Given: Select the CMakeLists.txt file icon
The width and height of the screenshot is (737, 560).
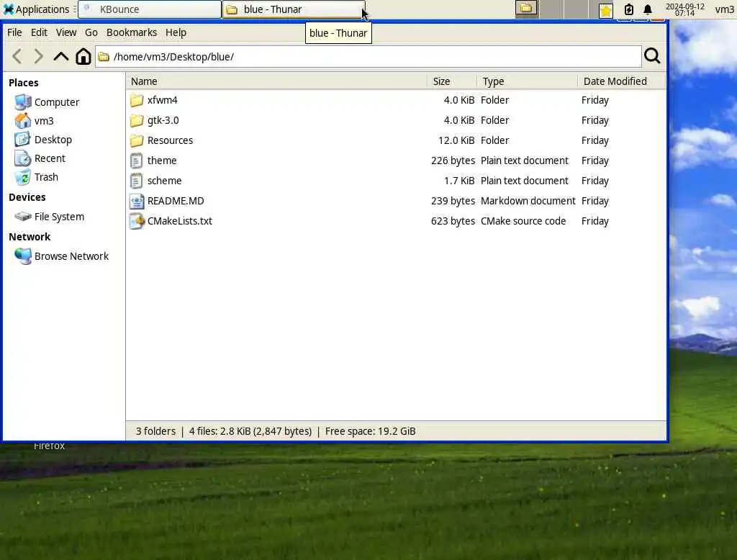Looking at the screenshot, I should [137, 222].
